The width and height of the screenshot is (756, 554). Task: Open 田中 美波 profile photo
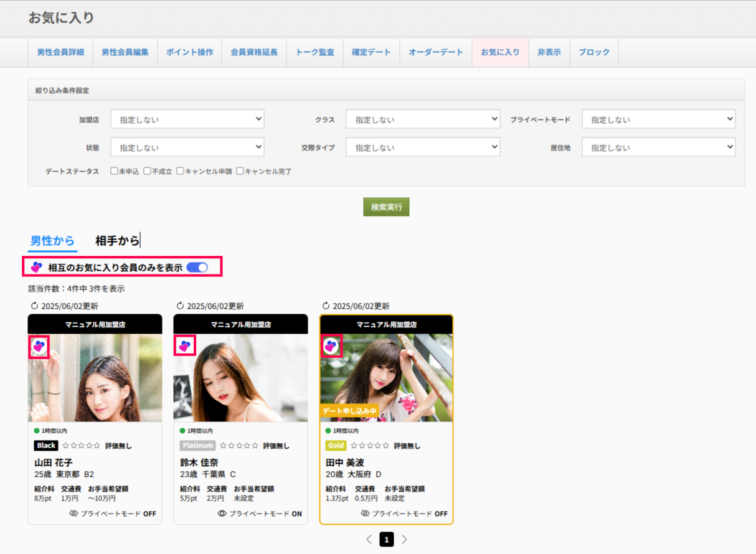click(x=387, y=378)
